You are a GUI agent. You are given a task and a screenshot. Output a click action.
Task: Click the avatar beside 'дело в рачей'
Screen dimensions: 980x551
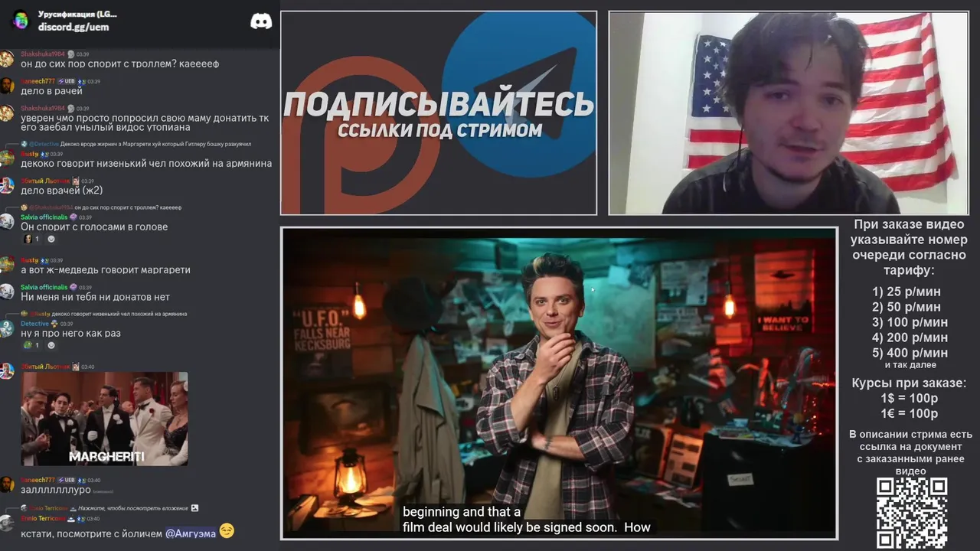(7, 86)
